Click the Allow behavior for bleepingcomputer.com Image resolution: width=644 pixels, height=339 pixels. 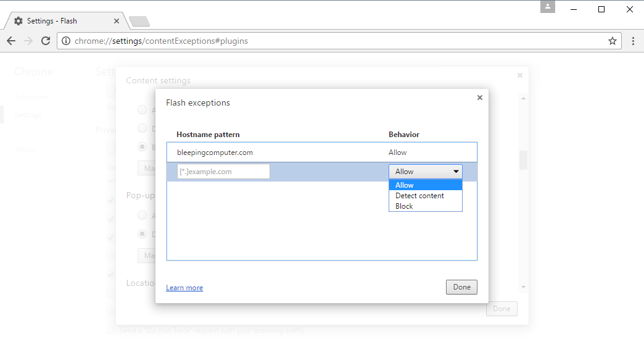click(x=398, y=153)
